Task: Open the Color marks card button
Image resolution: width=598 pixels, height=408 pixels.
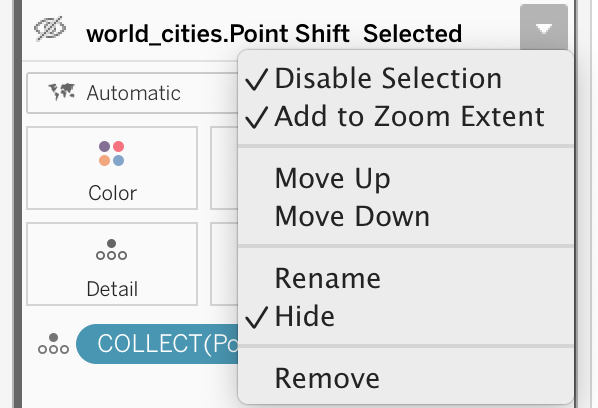Action: click(x=112, y=168)
